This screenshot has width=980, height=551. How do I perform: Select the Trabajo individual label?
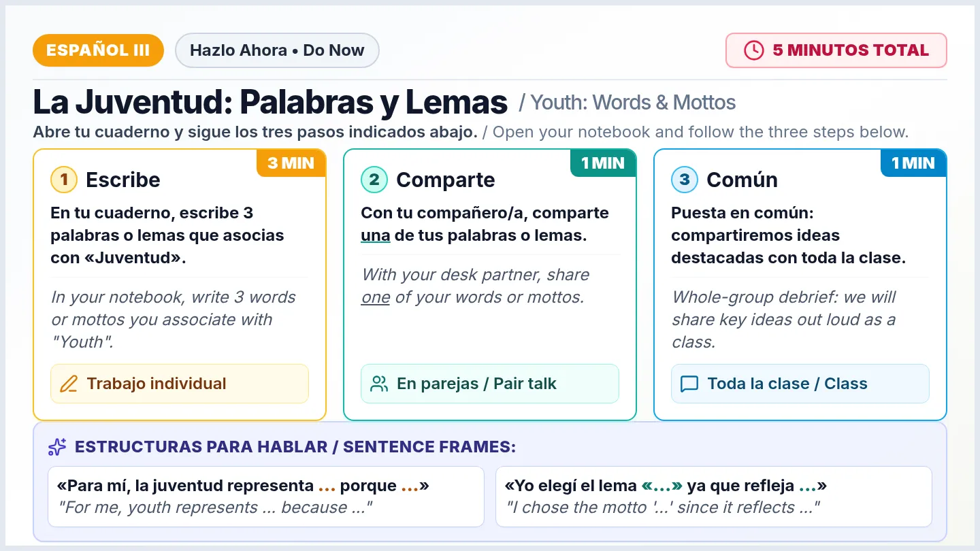(180, 384)
